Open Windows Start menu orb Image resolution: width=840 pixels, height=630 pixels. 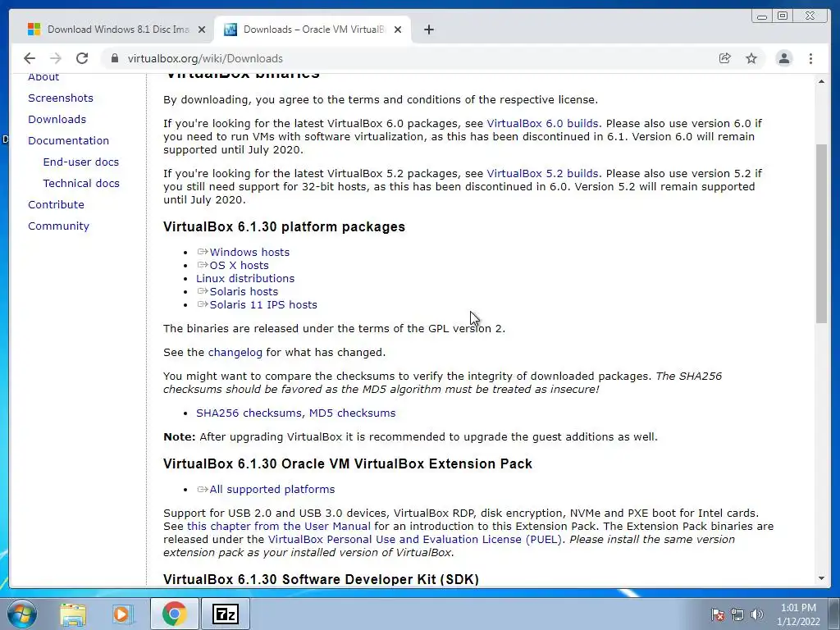coord(21,614)
